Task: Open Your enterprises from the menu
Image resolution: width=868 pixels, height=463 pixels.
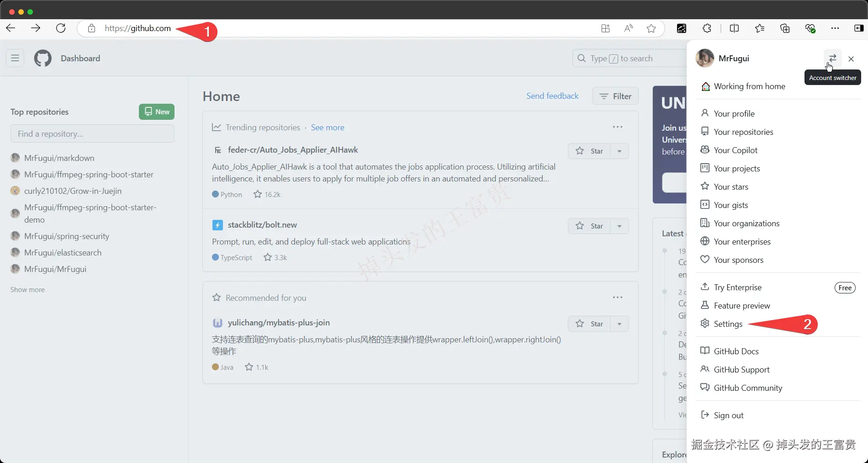Action: 778,241
